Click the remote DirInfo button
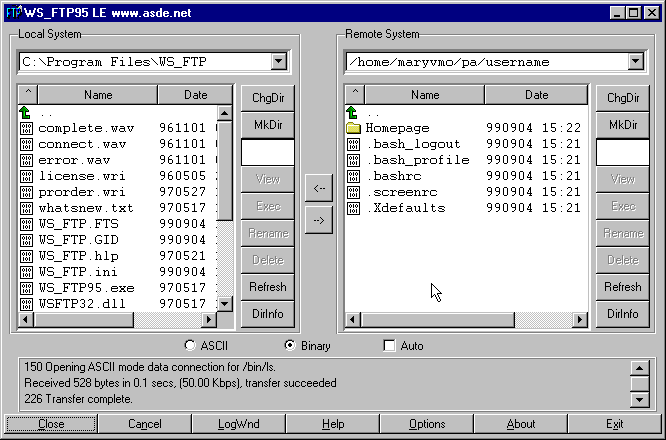The width and height of the screenshot is (666, 440). tap(623, 314)
